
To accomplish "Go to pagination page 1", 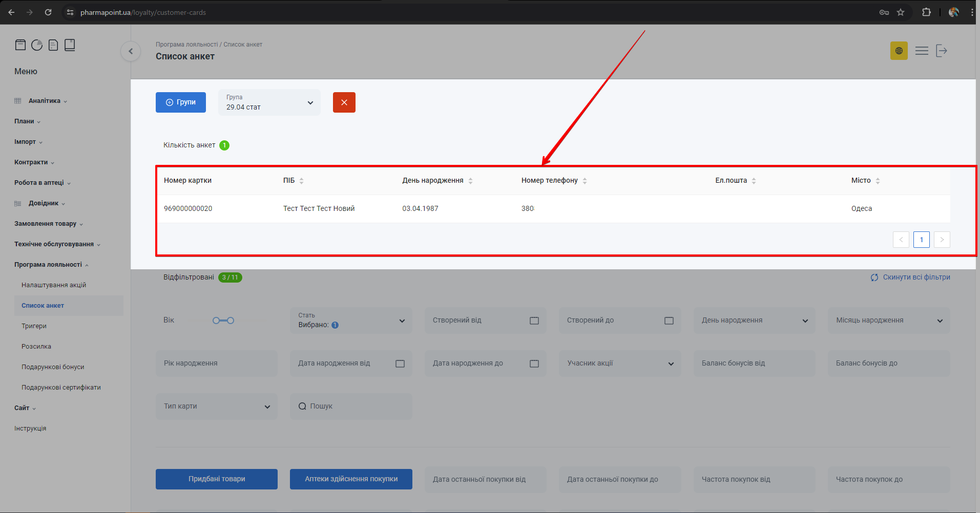I will pyautogui.click(x=921, y=240).
